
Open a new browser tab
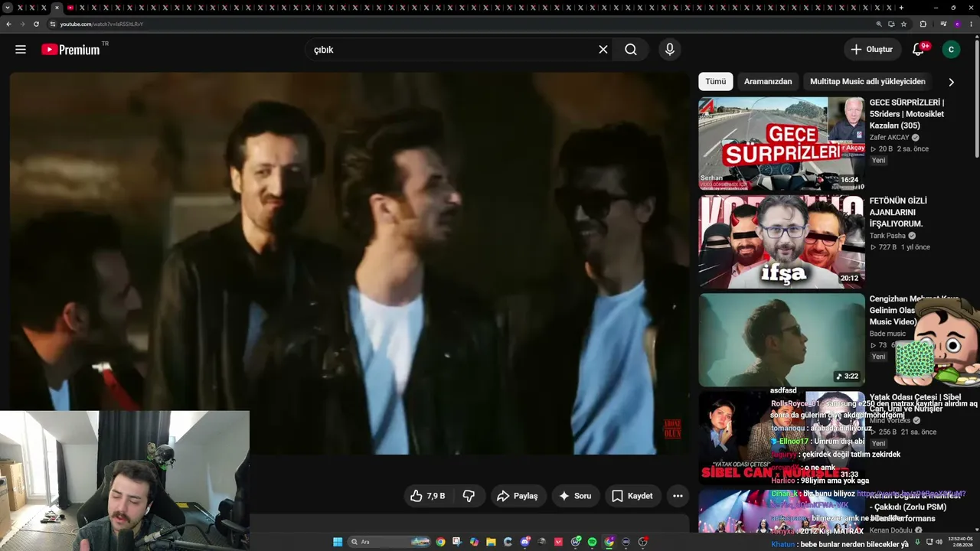tap(901, 8)
